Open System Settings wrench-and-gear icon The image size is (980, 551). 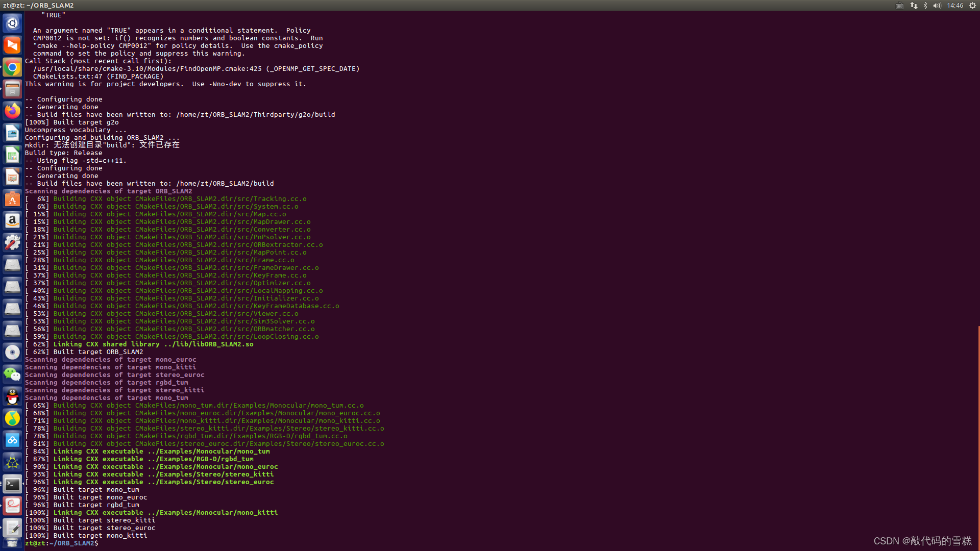(x=12, y=243)
